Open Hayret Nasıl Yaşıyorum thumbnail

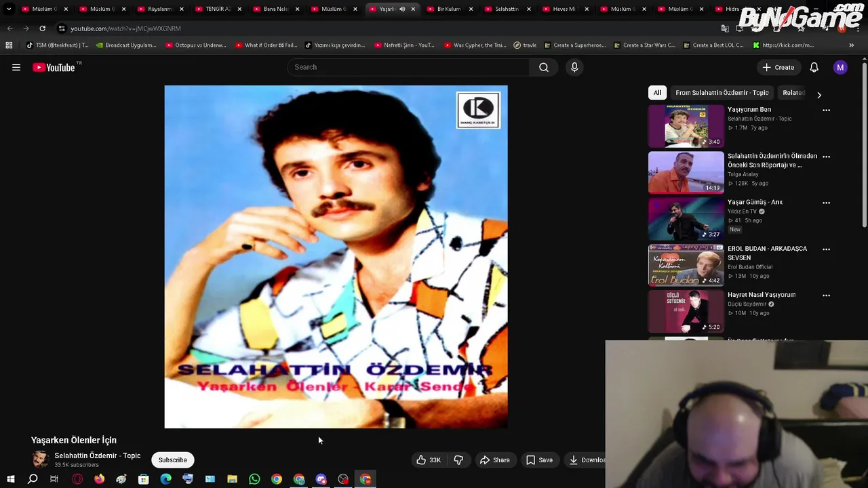(686, 312)
